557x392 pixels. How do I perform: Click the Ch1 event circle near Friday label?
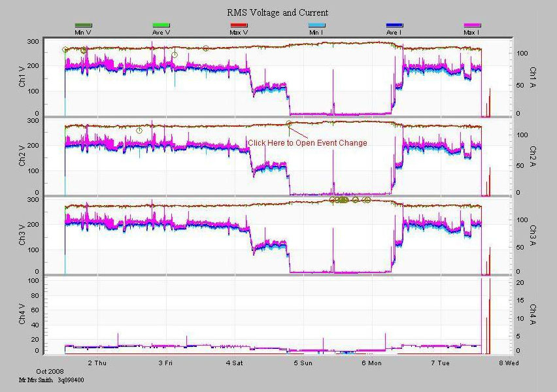click(175, 55)
